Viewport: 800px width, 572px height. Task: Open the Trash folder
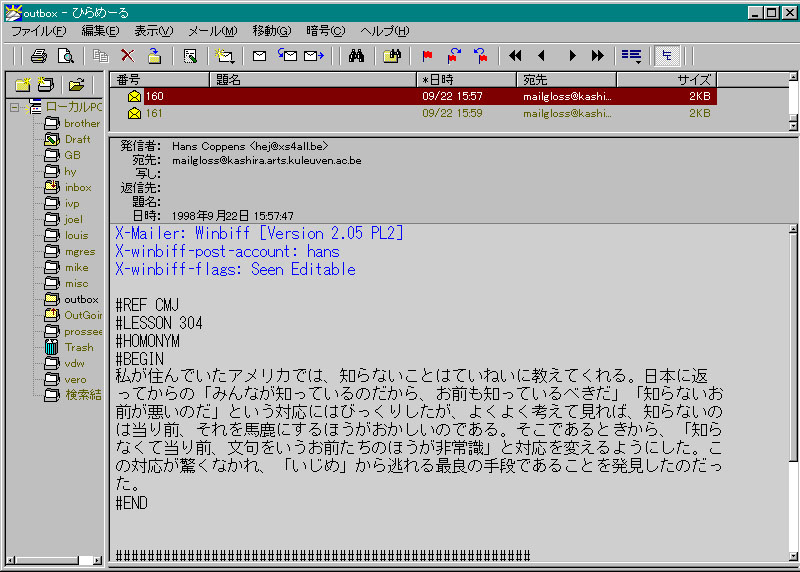(78, 347)
